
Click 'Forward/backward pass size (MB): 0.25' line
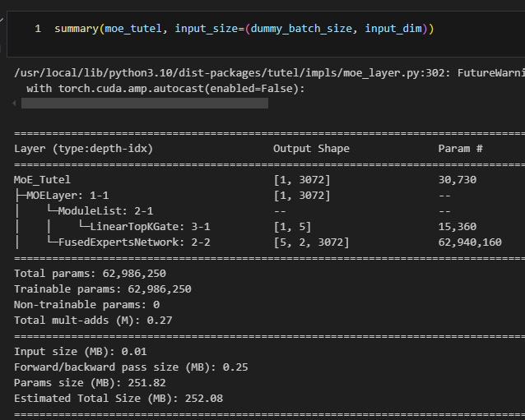coord(132,367)
